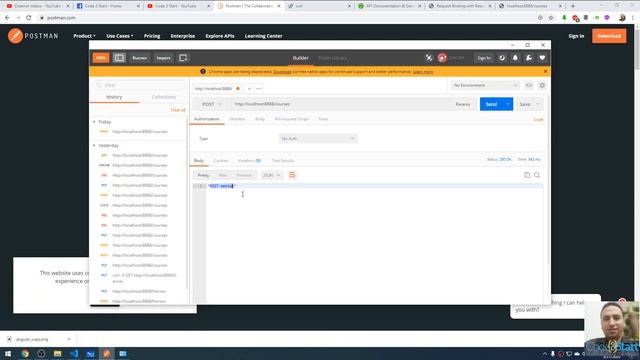640x360 pixels.
Task: Open the manage environments gear icon
Action: click(x=542, y=85)
